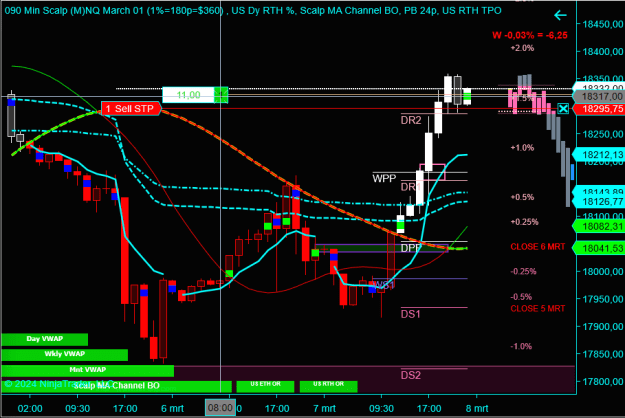
Task: Click the Wkly VWAP green label
Action: [65, 354]
